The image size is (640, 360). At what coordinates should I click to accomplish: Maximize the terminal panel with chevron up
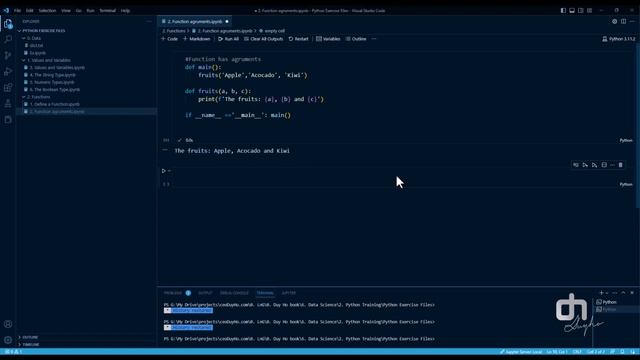click(x=623, y=293)
